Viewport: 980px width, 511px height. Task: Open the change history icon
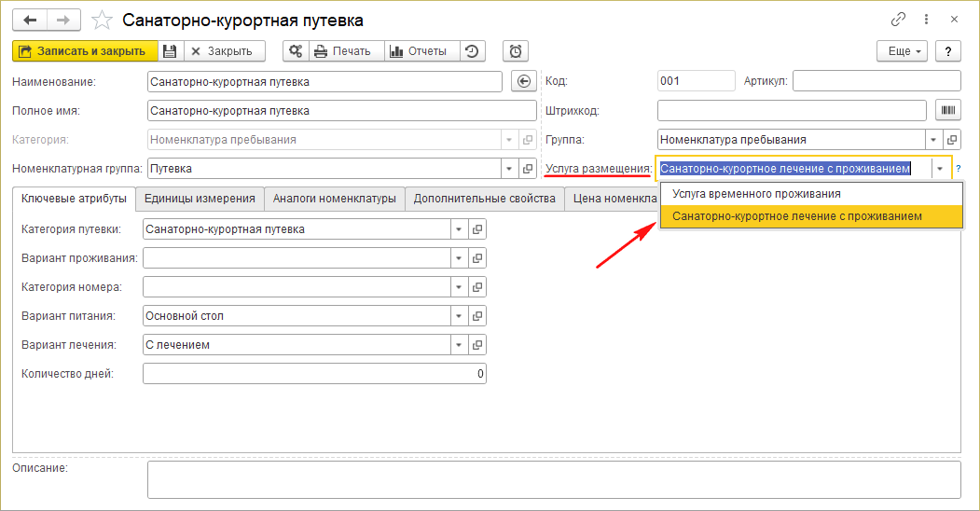click(x=472, y=51)
